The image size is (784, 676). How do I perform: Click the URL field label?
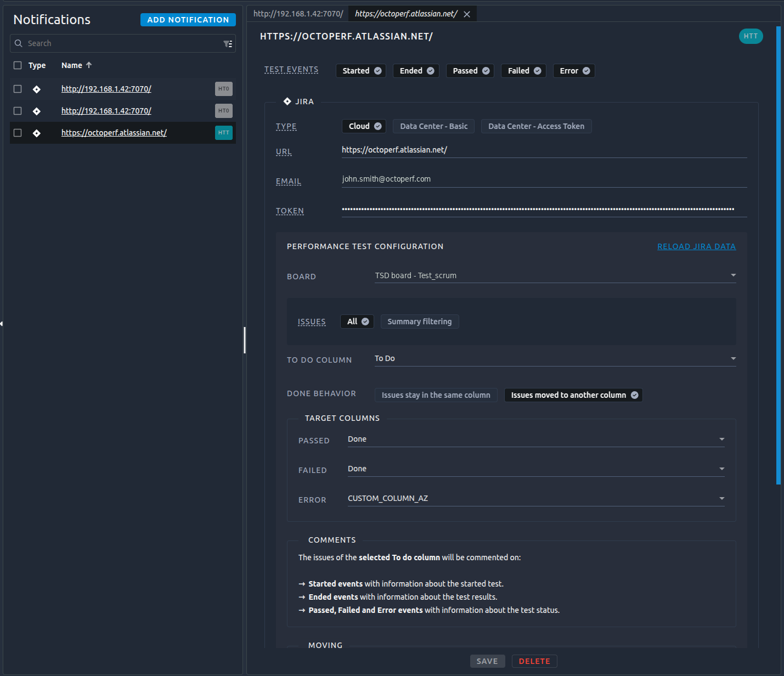pos(284,152)
